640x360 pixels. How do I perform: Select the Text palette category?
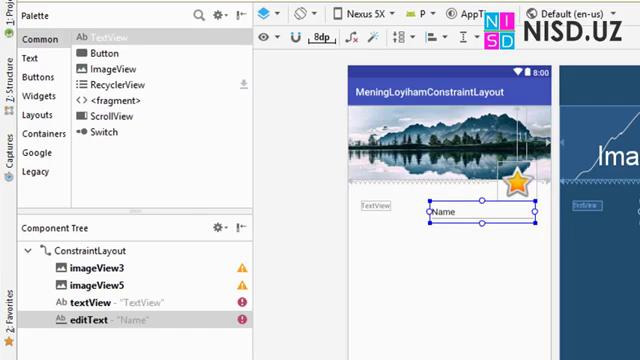click(x=44, y=58)
